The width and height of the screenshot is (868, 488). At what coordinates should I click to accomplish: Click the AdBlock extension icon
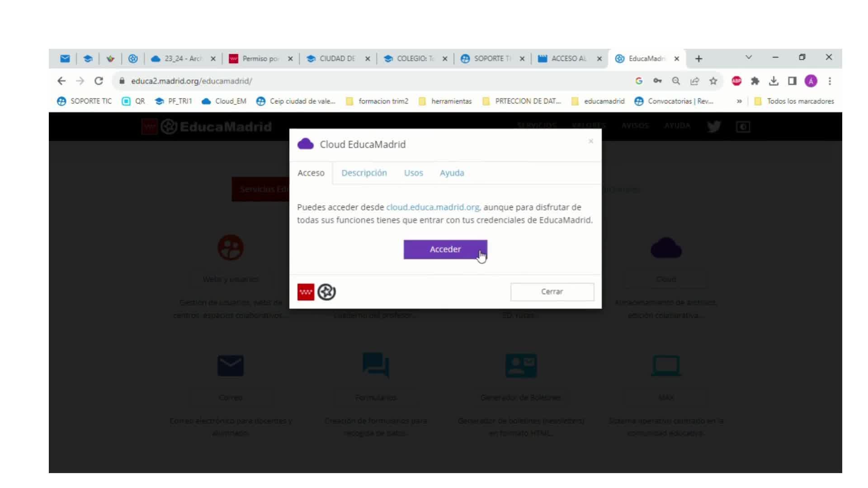coord(736,81)
